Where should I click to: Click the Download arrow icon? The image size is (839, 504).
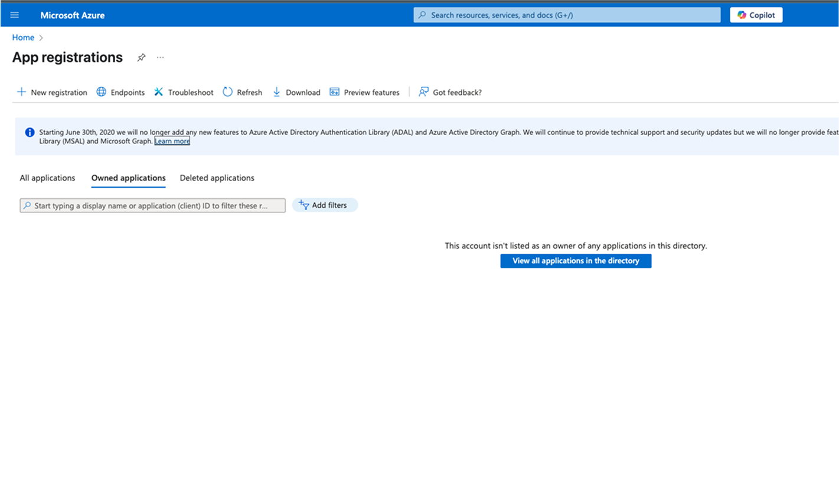(x=276, y=91)
